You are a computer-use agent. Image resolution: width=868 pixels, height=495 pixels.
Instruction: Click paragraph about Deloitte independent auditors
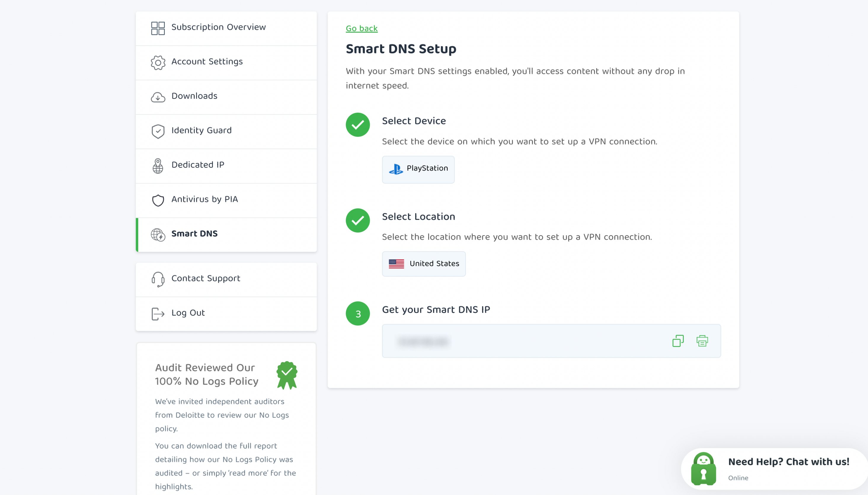222,415
